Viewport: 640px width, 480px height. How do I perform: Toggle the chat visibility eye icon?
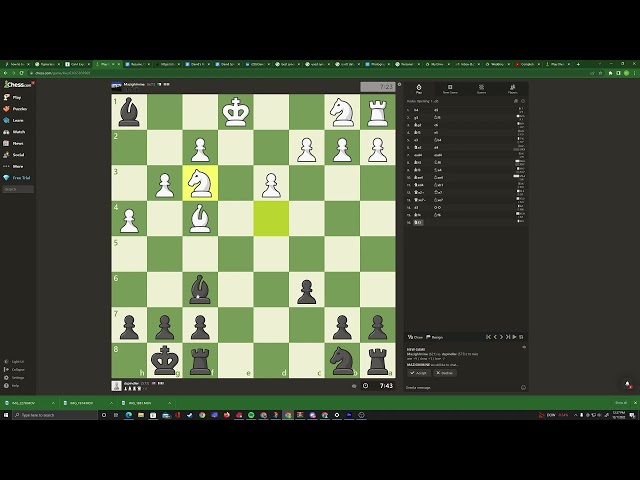(x=524, y=347)
